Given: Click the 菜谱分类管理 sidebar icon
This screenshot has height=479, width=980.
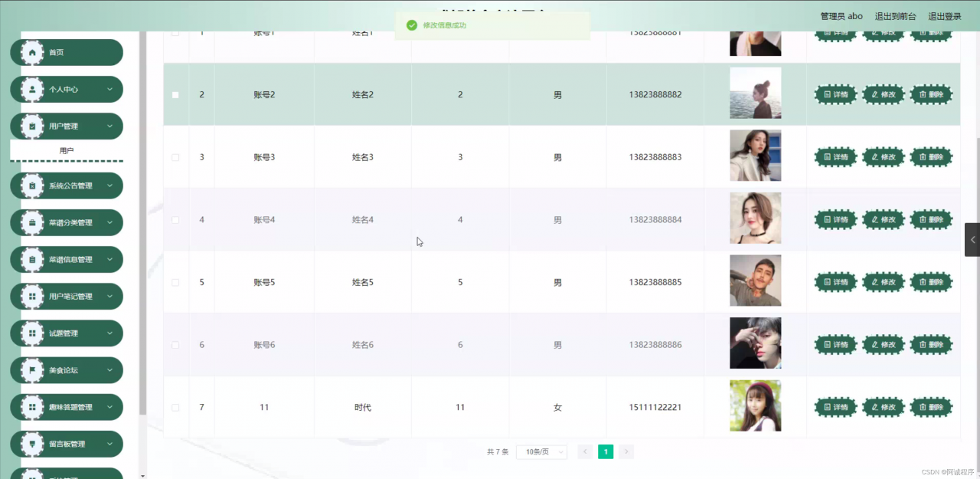Looking at the screenshot, I should click(32, 223).
